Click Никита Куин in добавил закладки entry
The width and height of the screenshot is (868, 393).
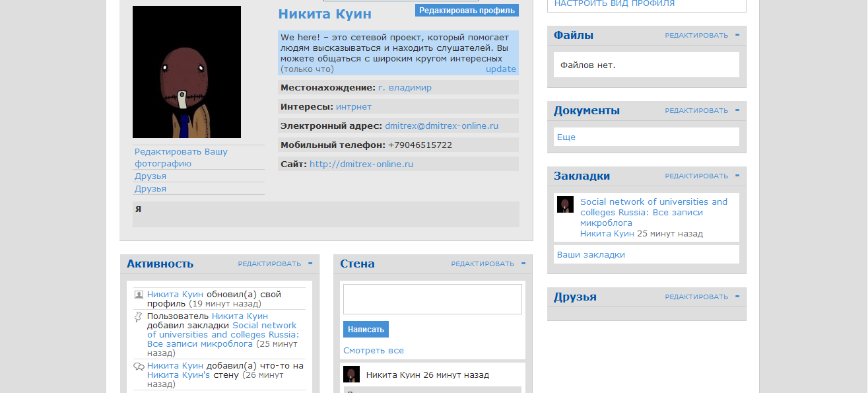(240, 316)
